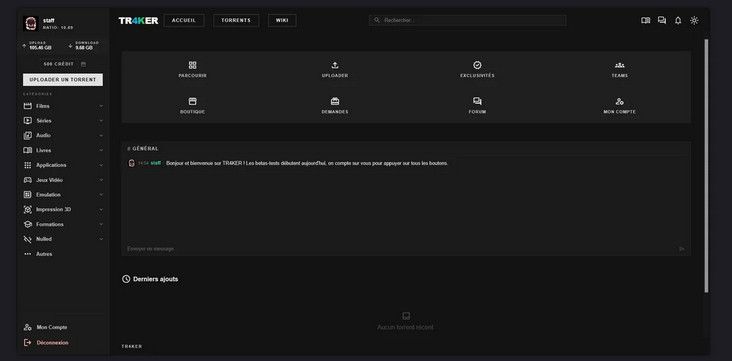Click the # GÉNÉRAL chat channel header
732x361 pixels.
point(143,149)
